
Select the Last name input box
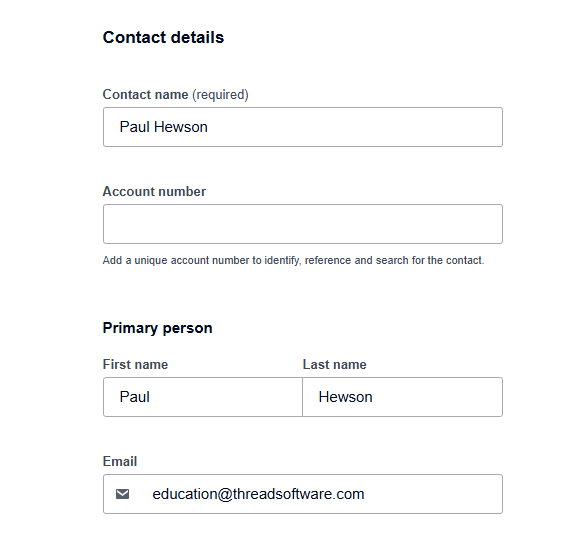pos(403,397)
